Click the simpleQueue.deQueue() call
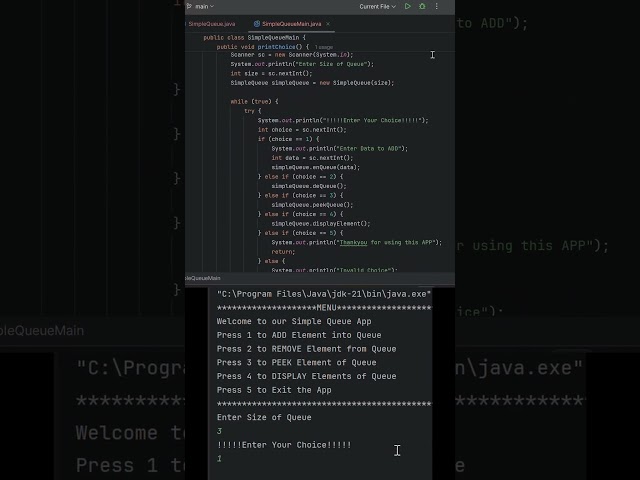The height and width of the screenshot is (480, 640). click(309, 186)
